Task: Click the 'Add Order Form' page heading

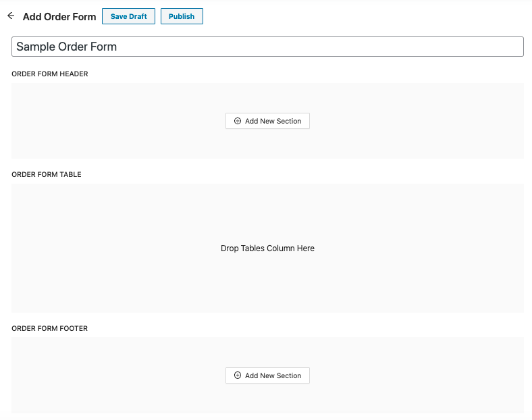Action: (x=59, y=17)
